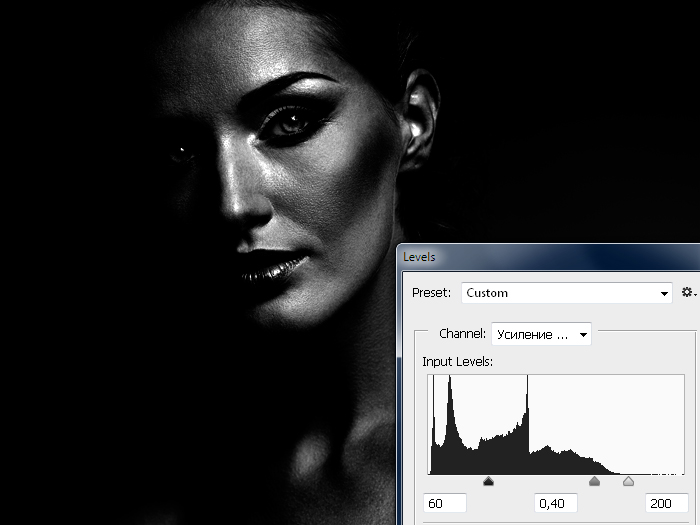Open the Channel dropdown in Levels

click(541, 334)
